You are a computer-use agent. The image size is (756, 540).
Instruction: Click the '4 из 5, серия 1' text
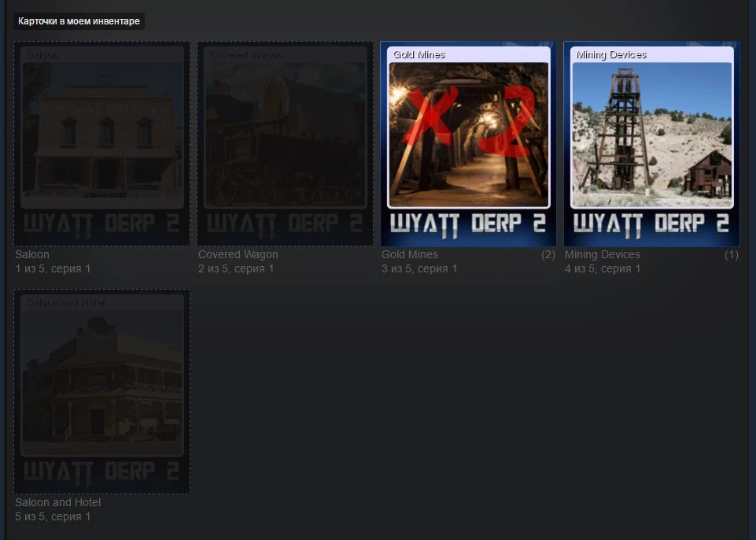coord(603,268)
